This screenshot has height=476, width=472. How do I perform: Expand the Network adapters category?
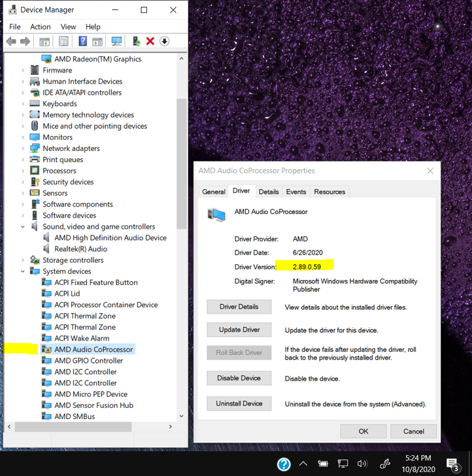[x=24, y=148]
